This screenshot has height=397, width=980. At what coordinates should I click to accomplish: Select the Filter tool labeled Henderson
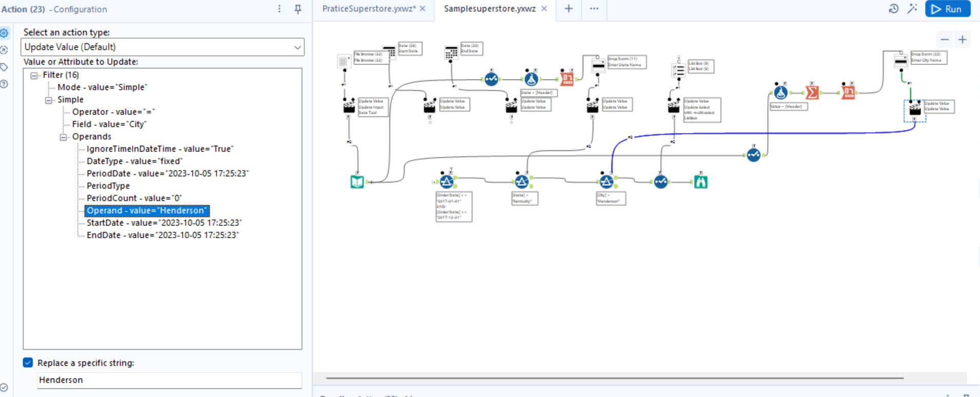607,182
